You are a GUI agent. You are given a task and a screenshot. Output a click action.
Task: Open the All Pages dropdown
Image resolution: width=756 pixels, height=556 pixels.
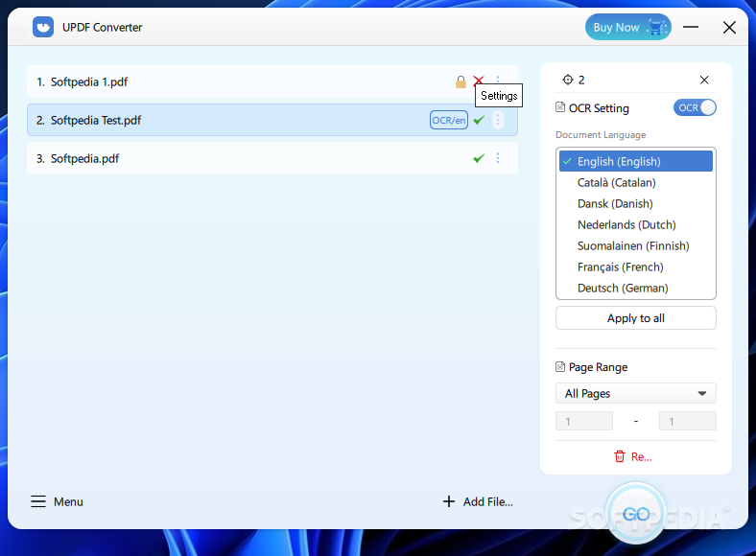tap(635, 394)
